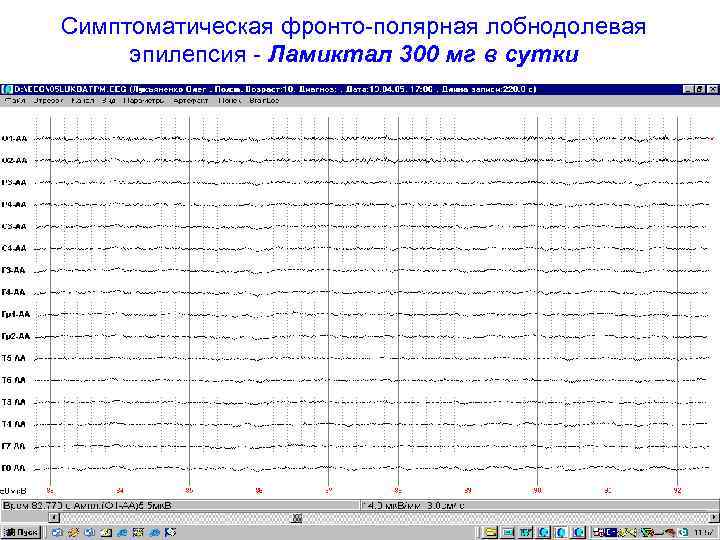The image size is (720, 540).
Task: Click the horizontal scrollbar right arrow
Action: point(714,518)
